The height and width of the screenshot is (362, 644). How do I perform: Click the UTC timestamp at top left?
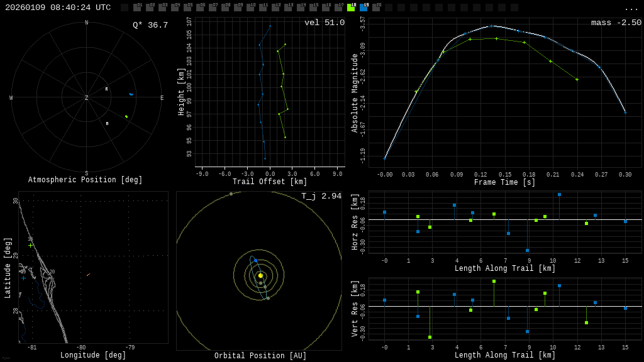point(58,8)
